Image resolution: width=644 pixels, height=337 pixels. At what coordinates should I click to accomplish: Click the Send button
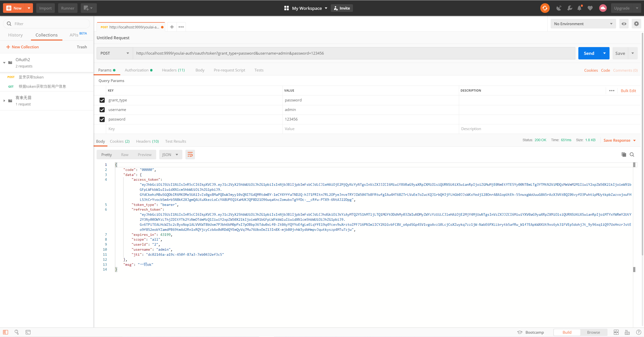588,53
